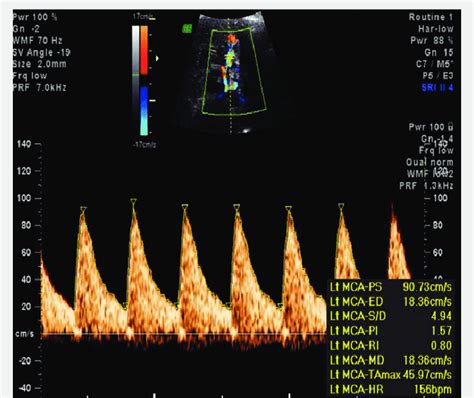Click the 'Pwr 88 %' value
The height and width of the screenshot is (398, 474).
click(432, 41)
